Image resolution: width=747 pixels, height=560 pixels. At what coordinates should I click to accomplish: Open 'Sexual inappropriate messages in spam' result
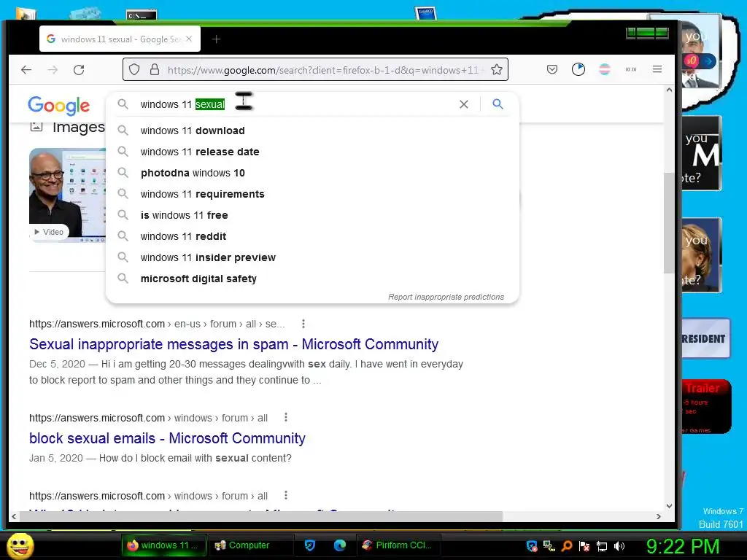(233, 344)
